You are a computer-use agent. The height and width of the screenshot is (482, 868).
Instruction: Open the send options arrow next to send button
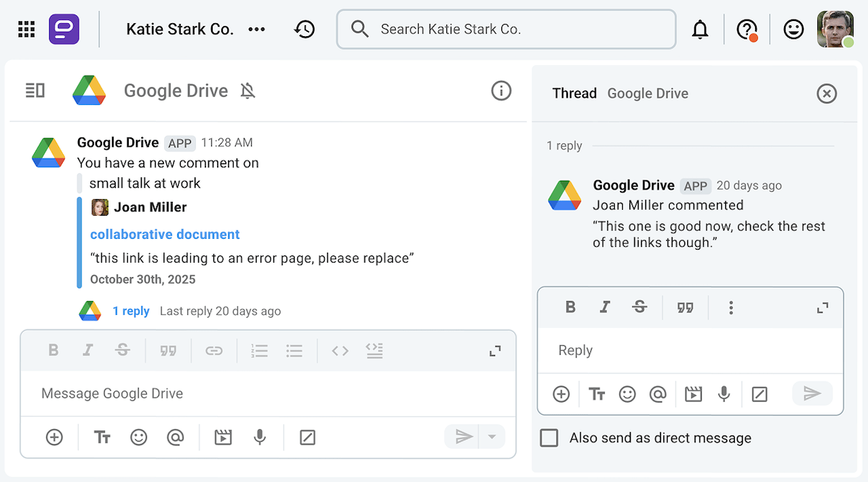point(492,436)
